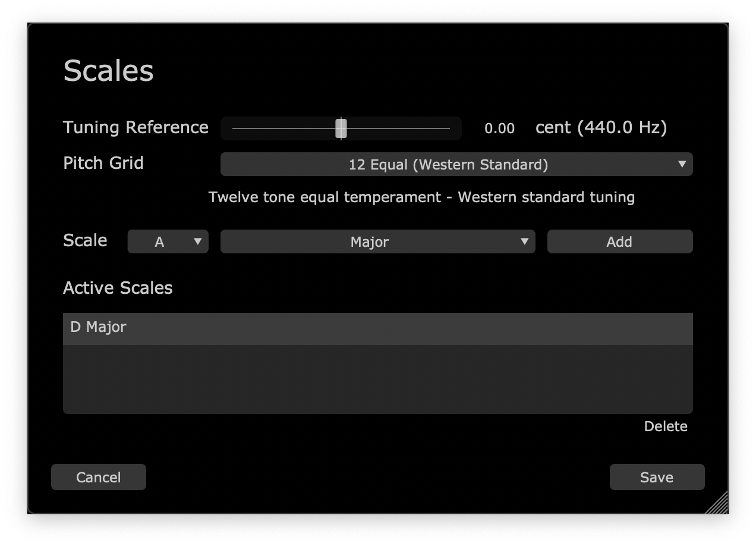Viewport: 756px width, 546px height.
Task: Click the Scales dialog title
Action: coord(108,71)
